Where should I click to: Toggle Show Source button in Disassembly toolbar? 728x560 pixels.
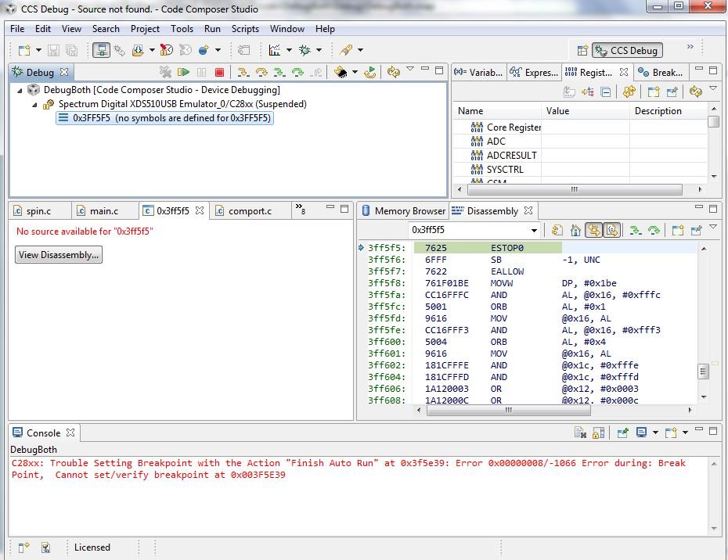(x=612, y=230)
